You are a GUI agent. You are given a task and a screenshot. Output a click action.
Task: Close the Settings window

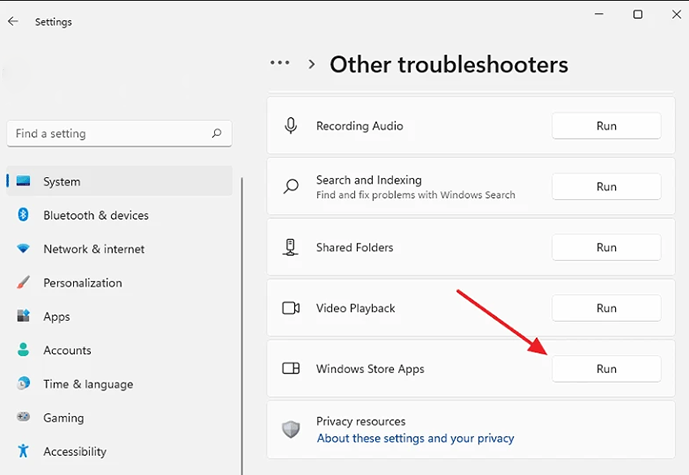tap(677, 14)
